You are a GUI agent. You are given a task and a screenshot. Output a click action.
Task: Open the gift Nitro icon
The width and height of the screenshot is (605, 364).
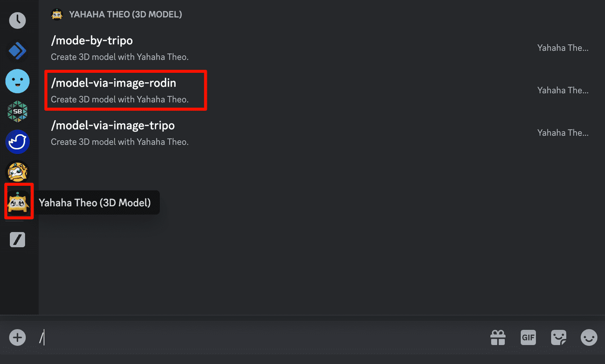pos(498,338)
